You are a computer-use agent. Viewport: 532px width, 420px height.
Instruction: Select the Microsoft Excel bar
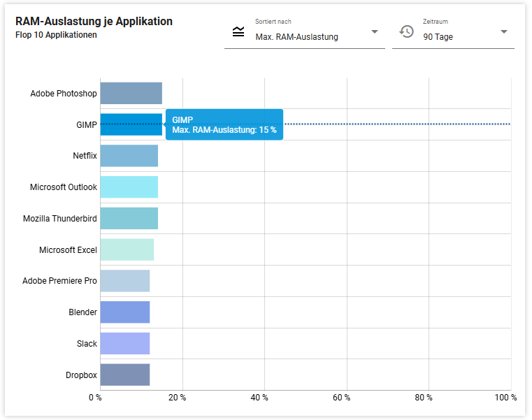coord(127,249)
